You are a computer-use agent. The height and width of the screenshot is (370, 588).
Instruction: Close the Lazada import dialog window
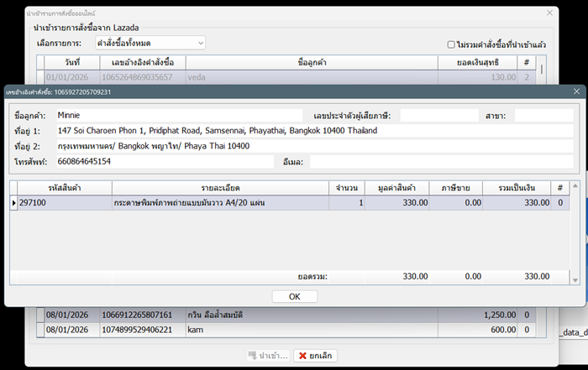point(550,13)
